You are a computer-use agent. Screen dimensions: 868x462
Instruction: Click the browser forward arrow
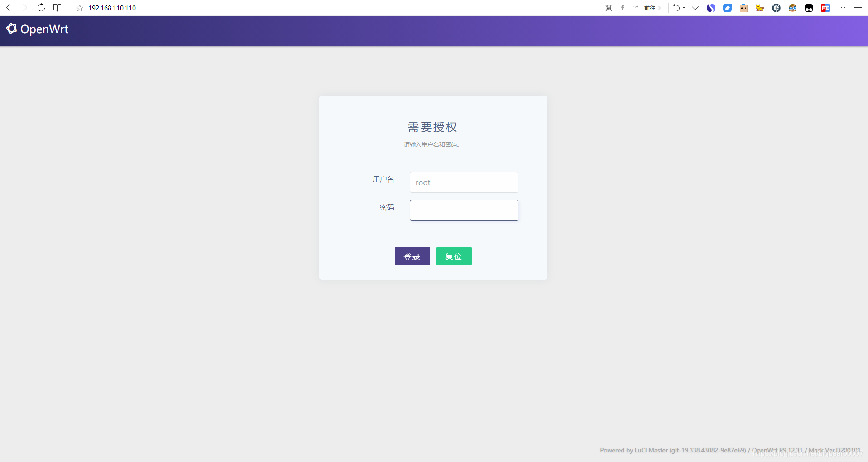pyautogui.click(x=25, y=8)
